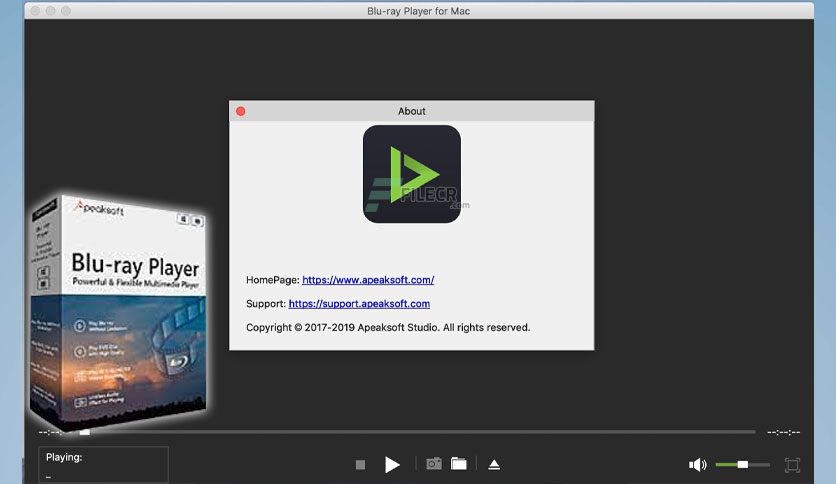Enter fullscreen using the fullscreen icon
Image resolution: width=836 pixels, height=484 pixels.
(x=792, y=465)
